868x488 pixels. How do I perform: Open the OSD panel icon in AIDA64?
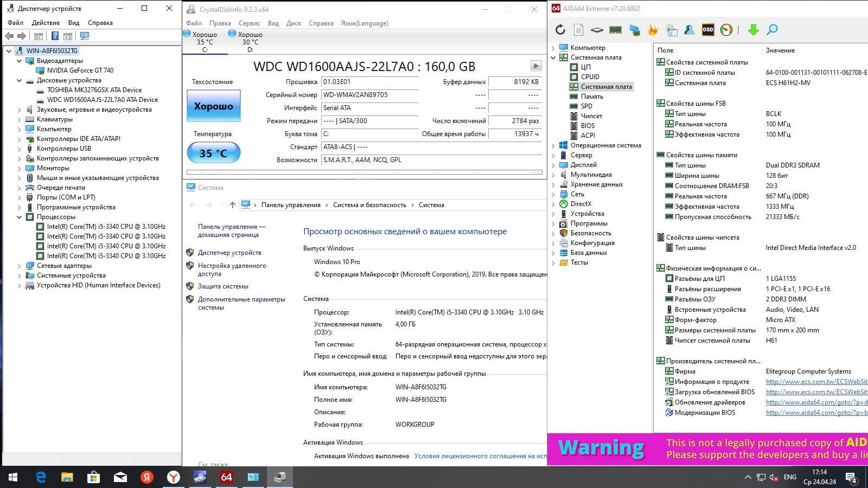click(x=708, y=30)
